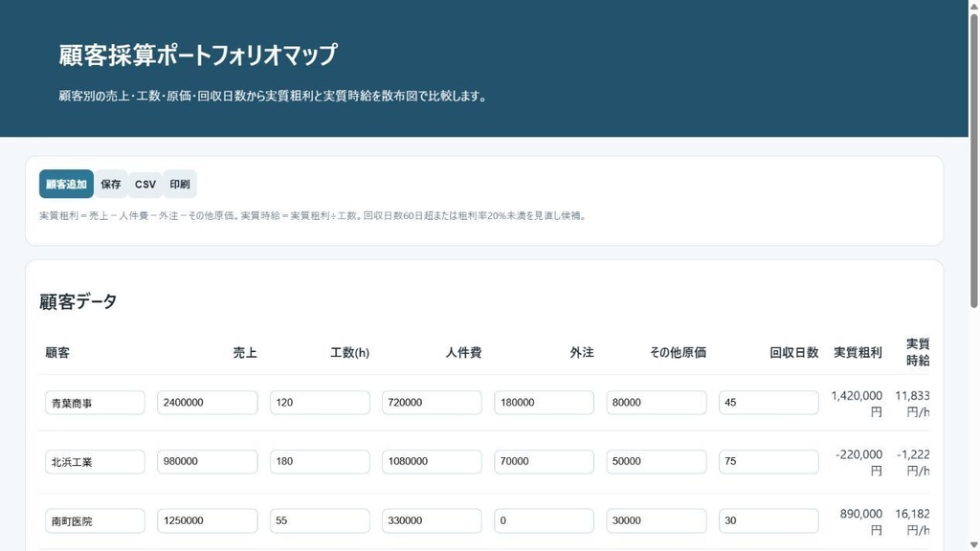Select 南町医院's 人件費 field showing 330000
The height and width of the screenshot is (551, 980).
(432, 521)
